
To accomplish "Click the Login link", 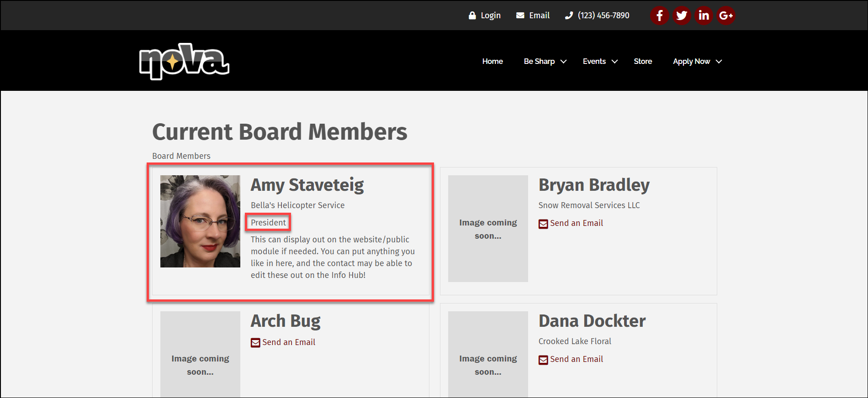I will (x=491, y=16).
